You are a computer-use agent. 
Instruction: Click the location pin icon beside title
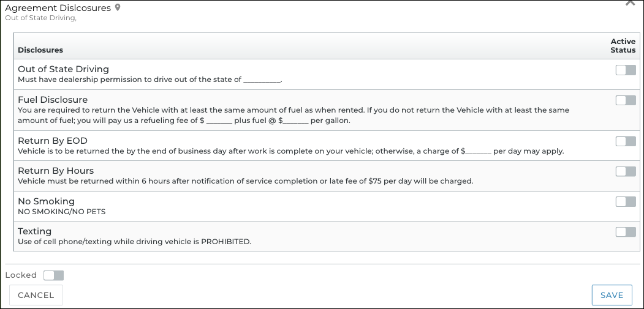(x=118, y=8)
